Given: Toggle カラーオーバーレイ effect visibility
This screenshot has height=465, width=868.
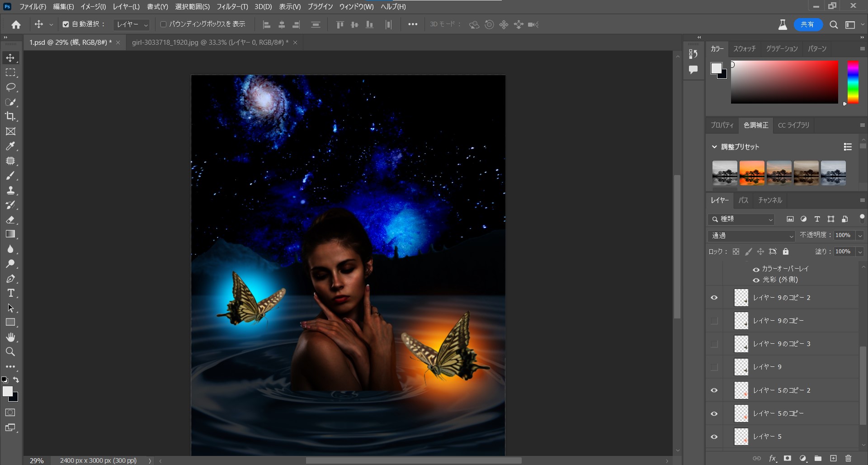Looking at the screenshot, I should click(756, 269).
